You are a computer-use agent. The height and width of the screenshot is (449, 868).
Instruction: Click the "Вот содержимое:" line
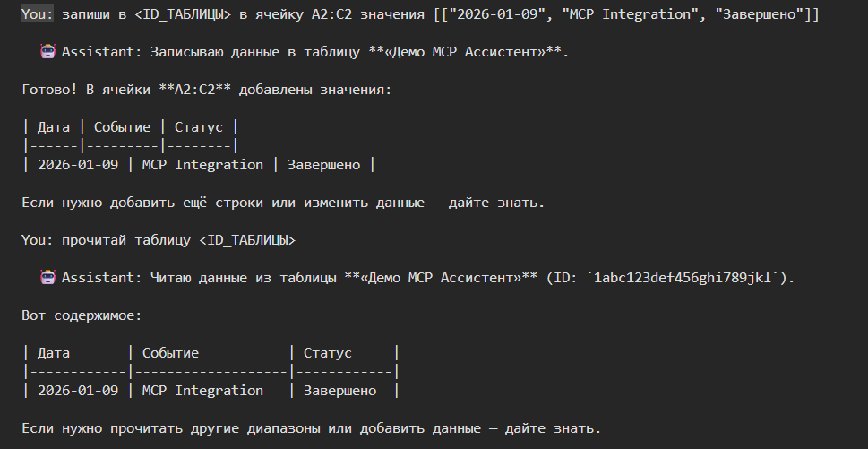[x=82, y=315]
